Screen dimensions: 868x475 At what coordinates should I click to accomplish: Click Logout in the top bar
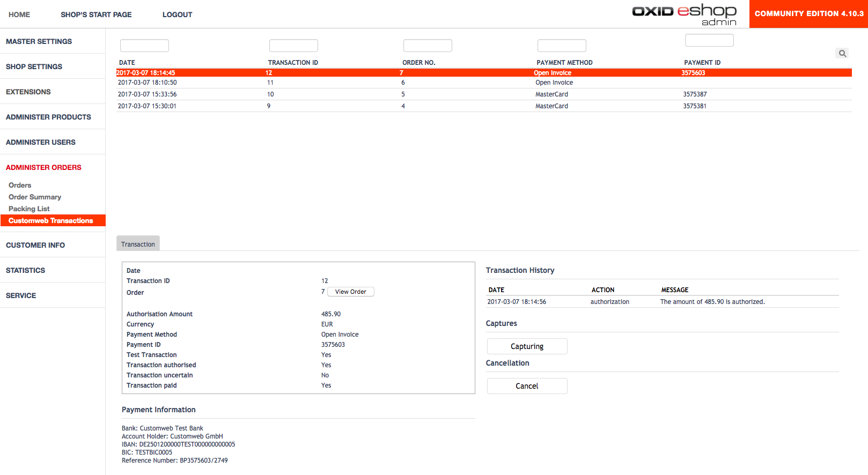click(177, 14)
